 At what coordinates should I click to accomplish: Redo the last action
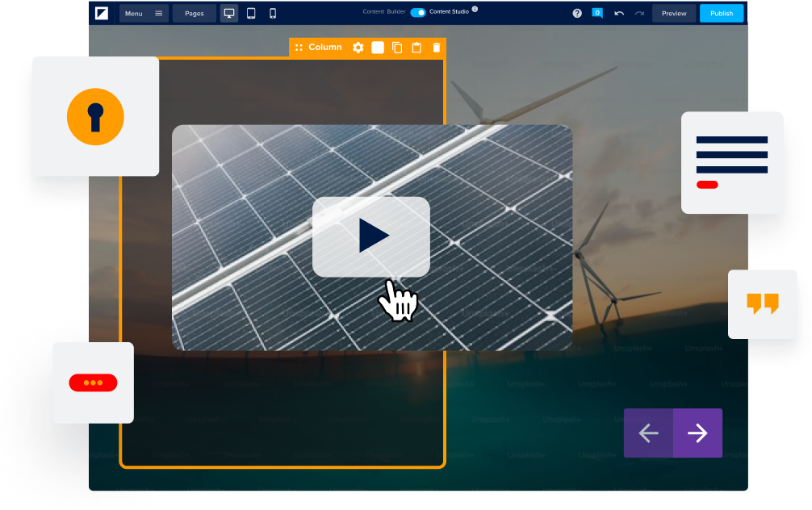click(x=639, y=14)
